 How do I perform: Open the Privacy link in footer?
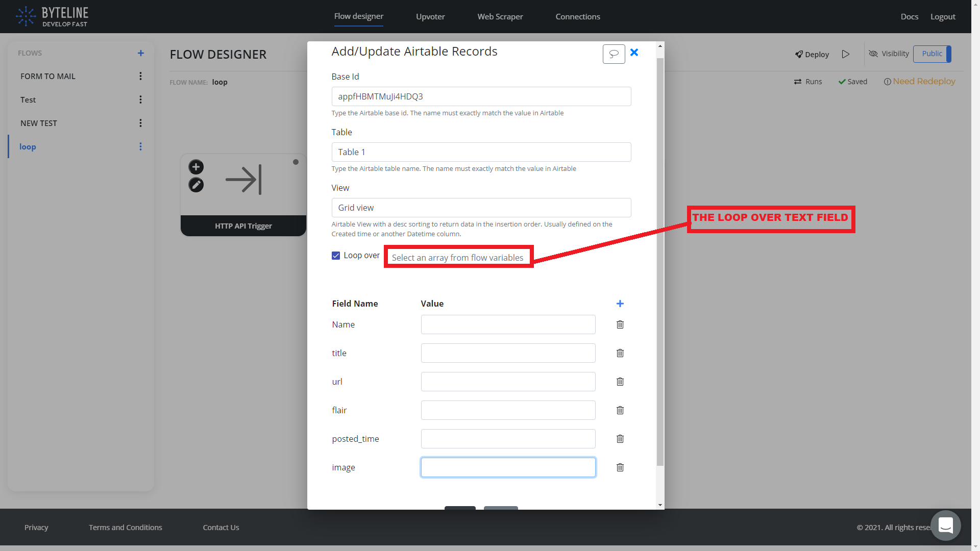point(36,528)
